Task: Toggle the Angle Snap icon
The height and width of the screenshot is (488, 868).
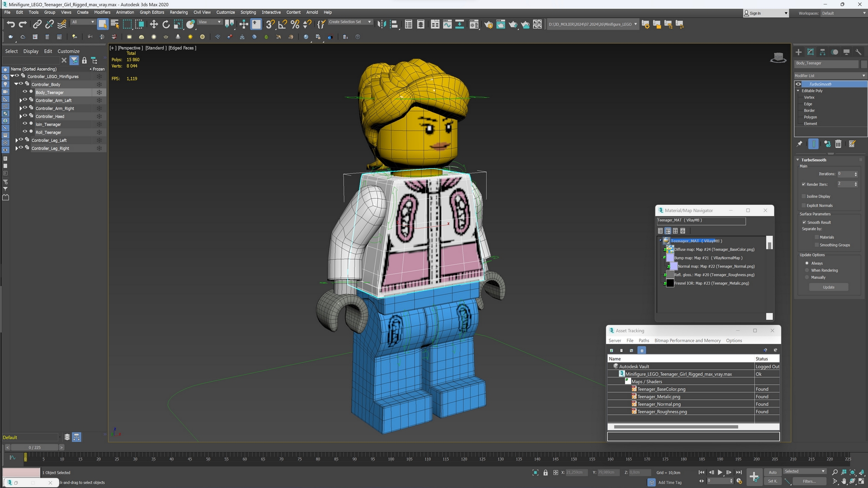Action: tap(283, 24)
